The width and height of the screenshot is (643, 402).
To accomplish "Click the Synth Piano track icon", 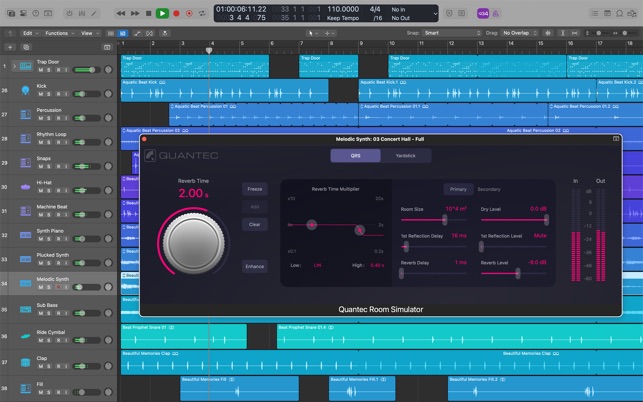I will 23,236.
